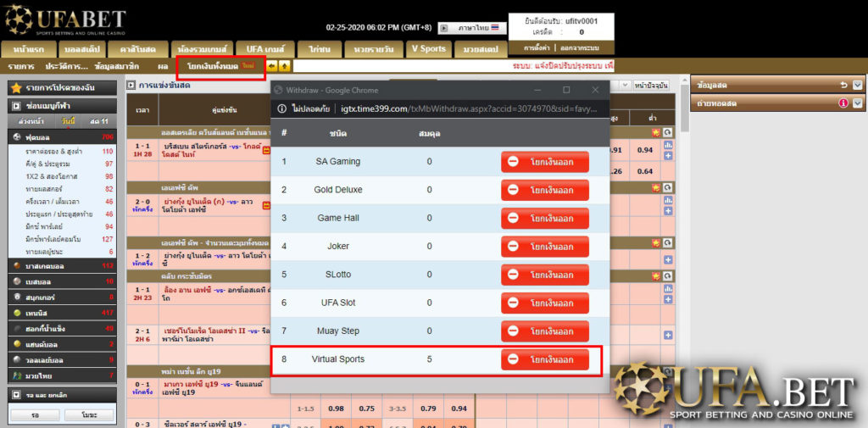
Task: Collapse the ถ่ายทอดสด panel arrow
Action: [x=858, y=103]
